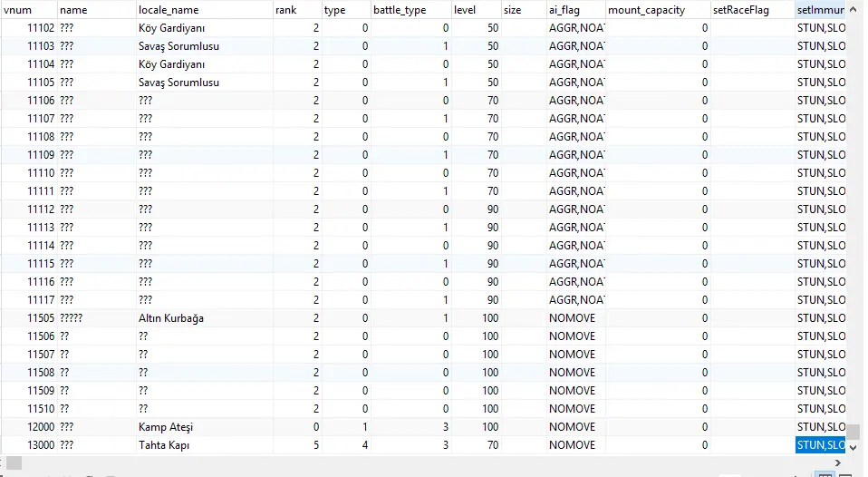Select the NOMOVE ai_flag cell for vnum 12000

pyautogui.click(x=572, y=427)
